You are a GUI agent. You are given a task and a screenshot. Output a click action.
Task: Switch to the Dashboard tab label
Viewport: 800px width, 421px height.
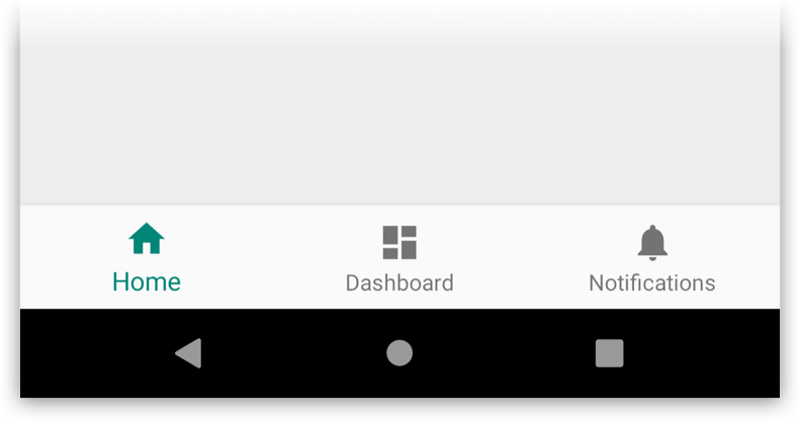pyautogui.click(x=399, y=283)
